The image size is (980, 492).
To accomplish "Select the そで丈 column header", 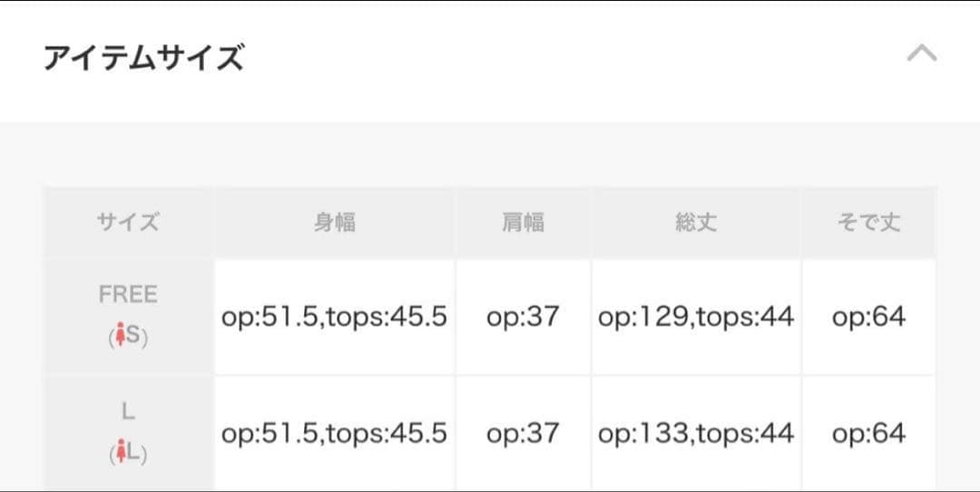I will 868,222.
